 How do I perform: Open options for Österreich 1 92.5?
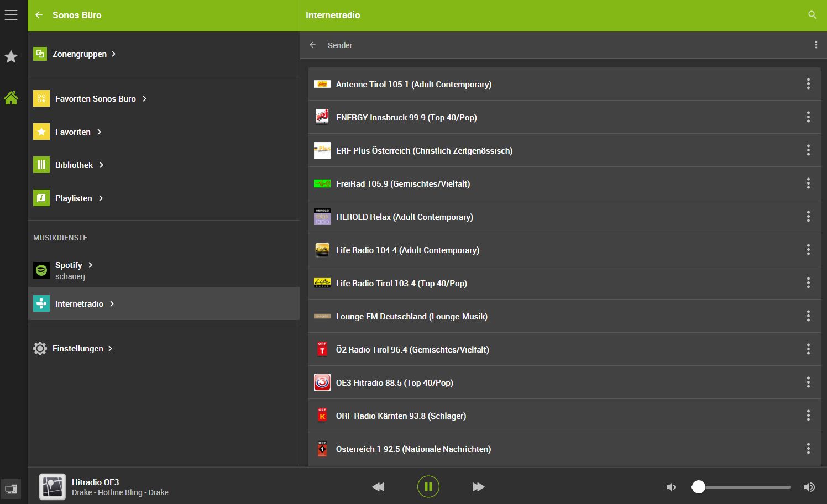coord(808,449)
